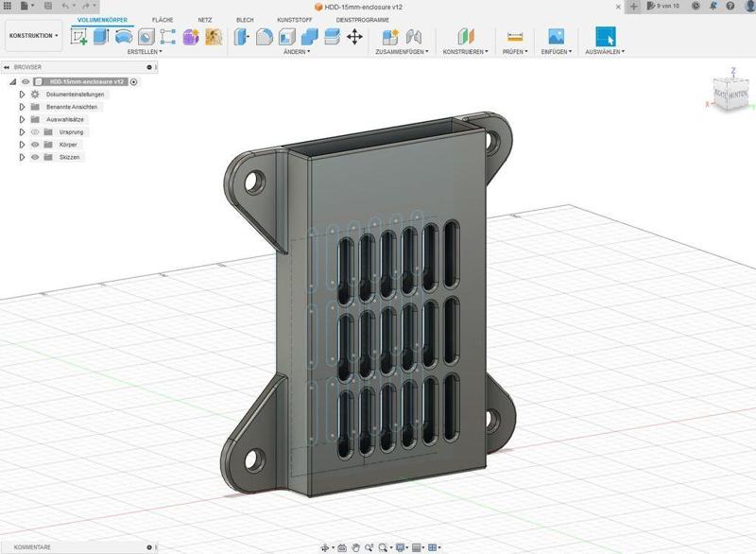Expand the Benannte Ansichten folder
Screen dimensions: 756x554
(22, 107)
